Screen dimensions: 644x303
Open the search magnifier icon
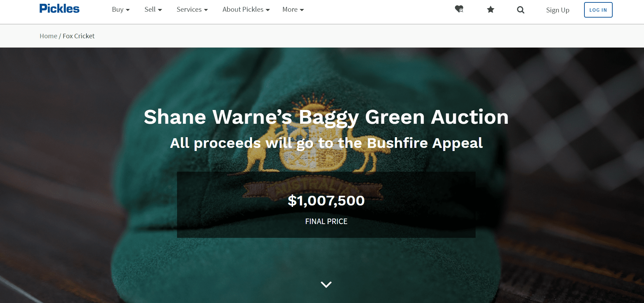pyautogui.click(x=521, y=10)
